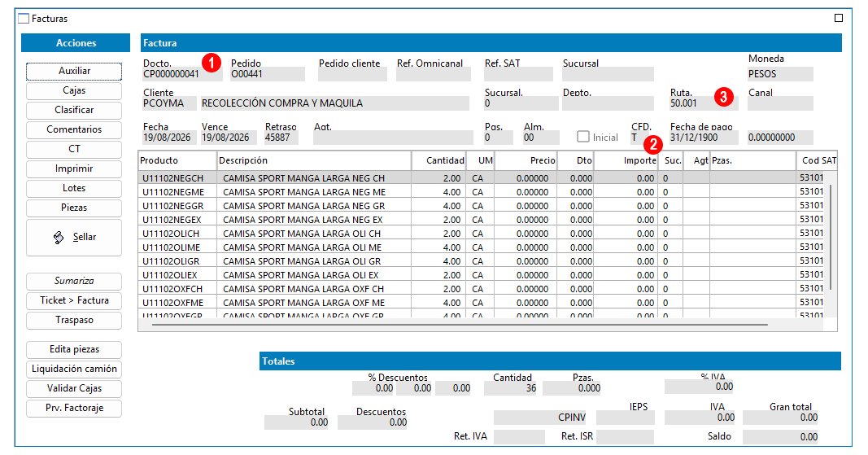Click the Retraso field 45887
Viewport: 868px width, 455px height.
coord(281,138)
